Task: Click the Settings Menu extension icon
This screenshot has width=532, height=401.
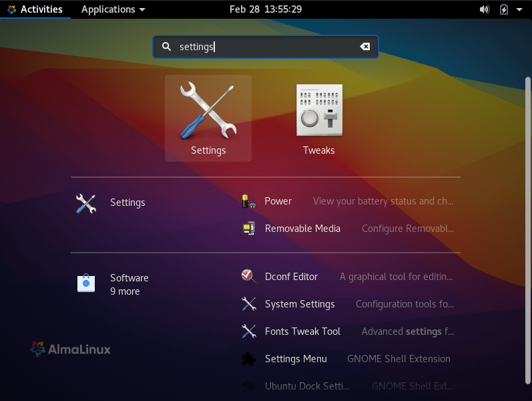Action: 248,359
